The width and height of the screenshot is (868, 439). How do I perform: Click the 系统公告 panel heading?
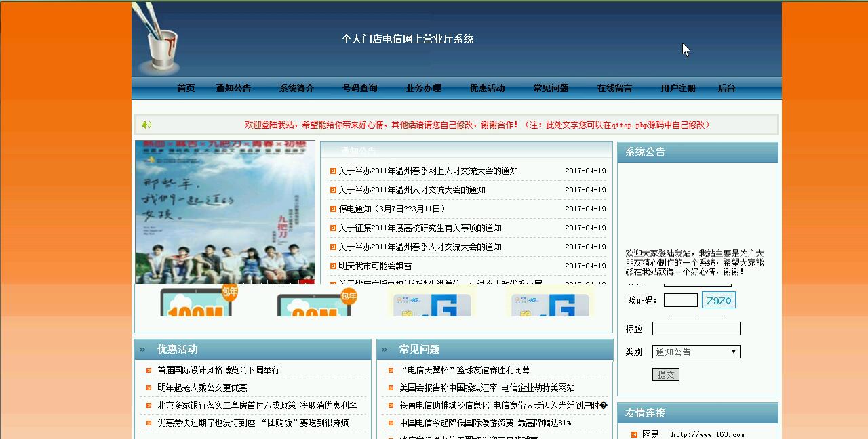point(645,152)
